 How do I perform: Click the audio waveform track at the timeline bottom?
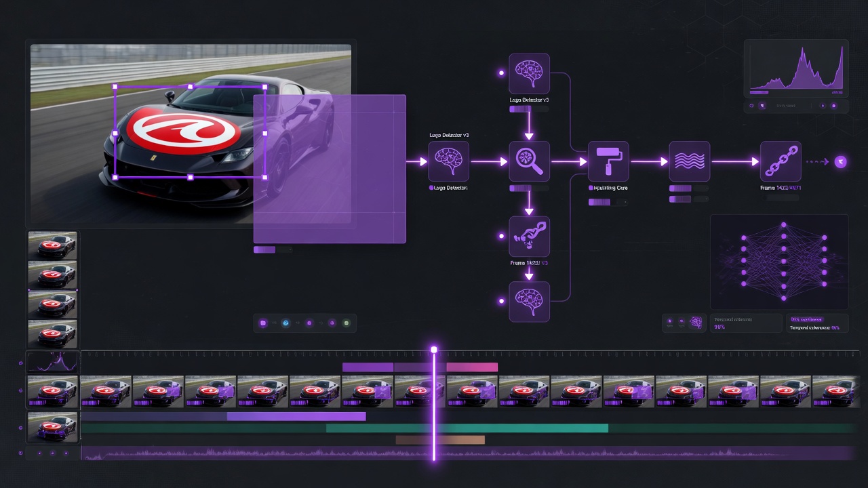pos(469,453)
